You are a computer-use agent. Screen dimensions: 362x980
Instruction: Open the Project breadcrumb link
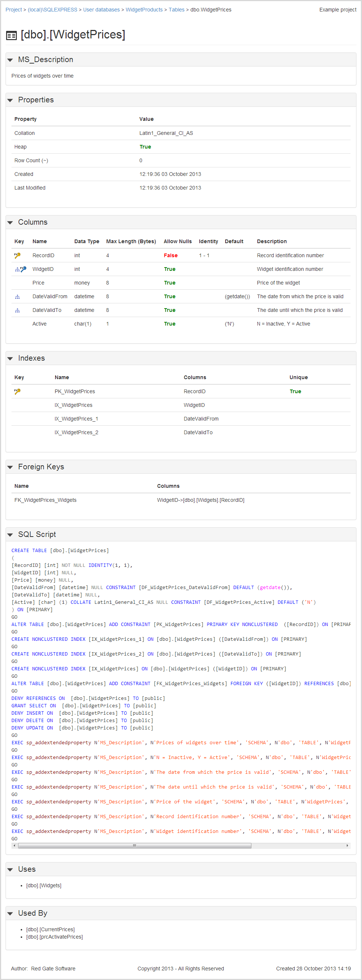14,10
